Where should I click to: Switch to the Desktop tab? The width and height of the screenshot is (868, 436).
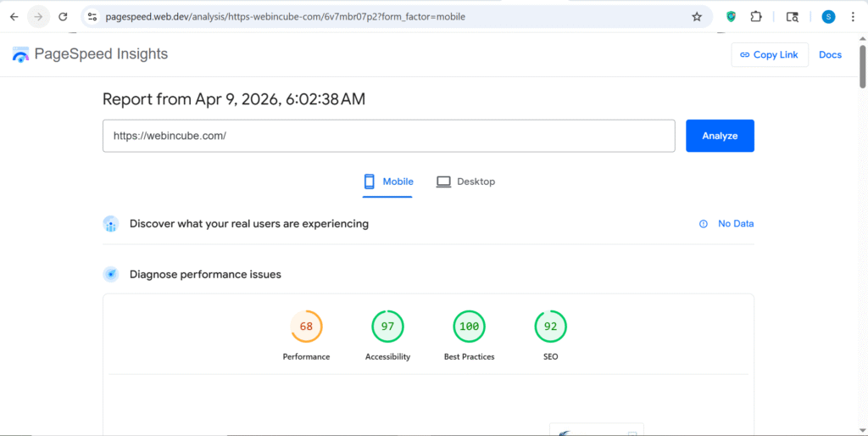[x=465, y=182]
